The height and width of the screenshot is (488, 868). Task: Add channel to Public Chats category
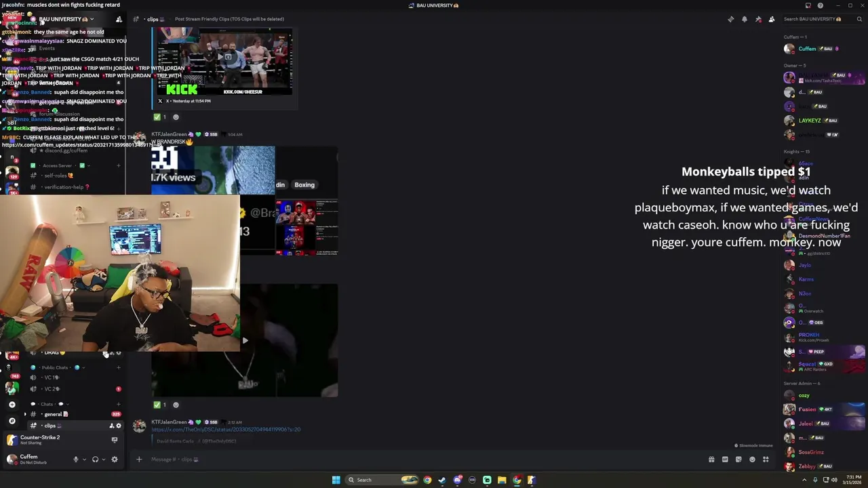(119, 367)
